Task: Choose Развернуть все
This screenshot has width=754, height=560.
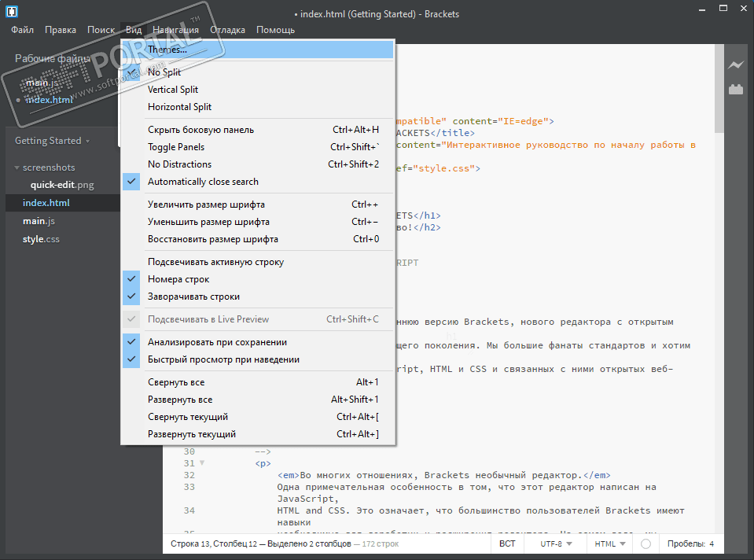Action: point(258,400)
